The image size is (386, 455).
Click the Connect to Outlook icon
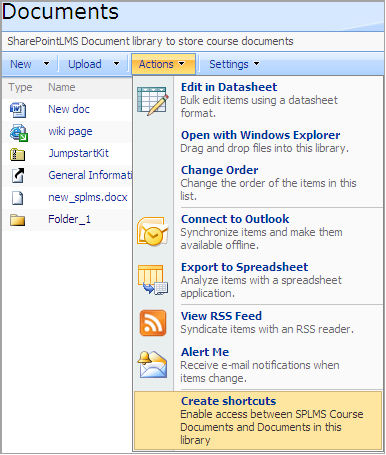pos(153,231)
